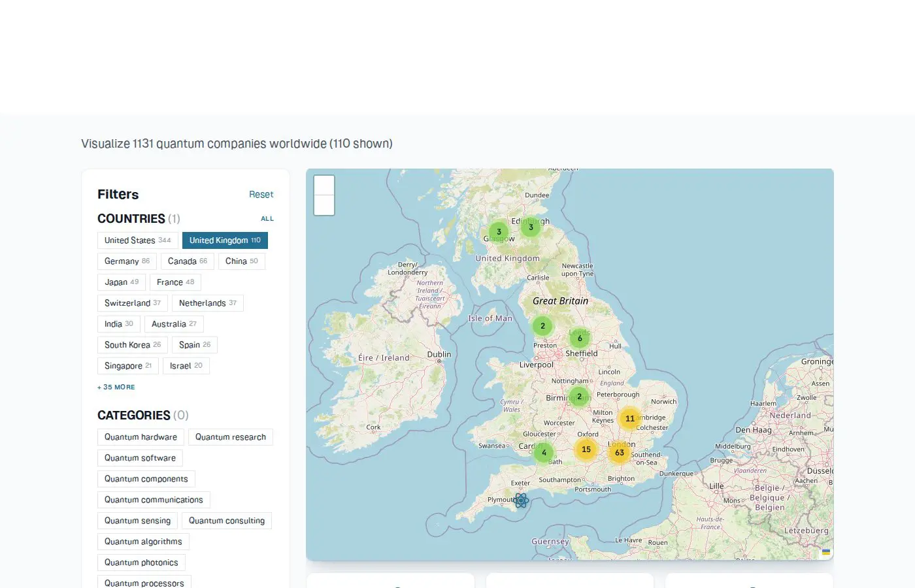Viewport: 915px width, 588px height.
Task: Deselect the United Kingdom country filter
Action: [x=225, y=240]
